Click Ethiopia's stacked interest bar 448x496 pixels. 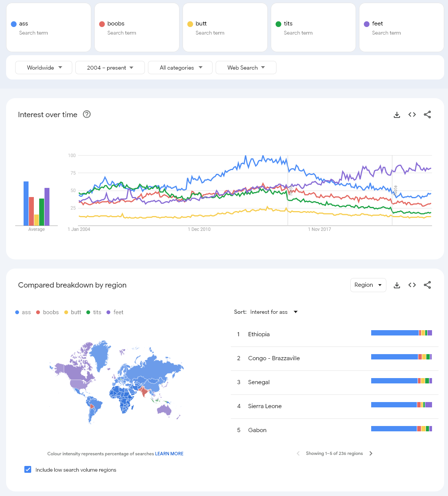coord(402,333)
